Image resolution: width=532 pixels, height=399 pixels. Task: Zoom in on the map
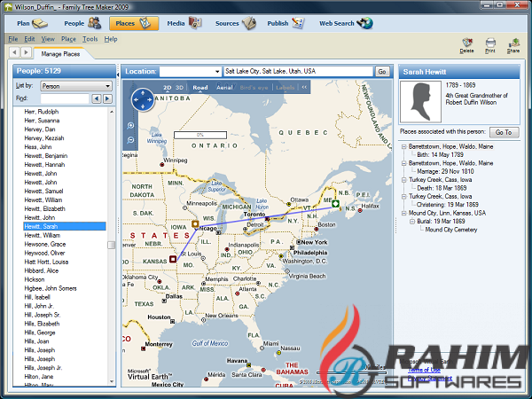click(130, 126)
